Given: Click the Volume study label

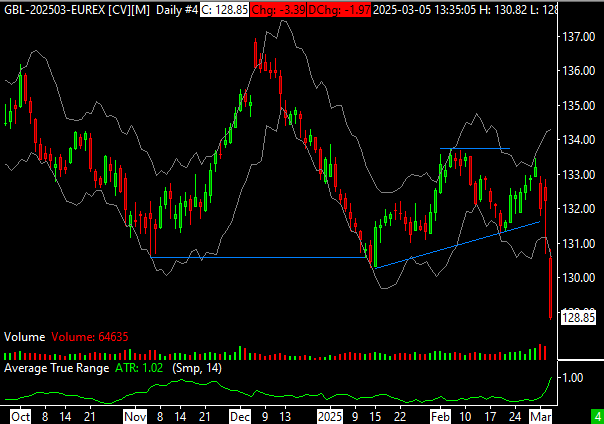Looking at the screenshot, I should 25,337.
